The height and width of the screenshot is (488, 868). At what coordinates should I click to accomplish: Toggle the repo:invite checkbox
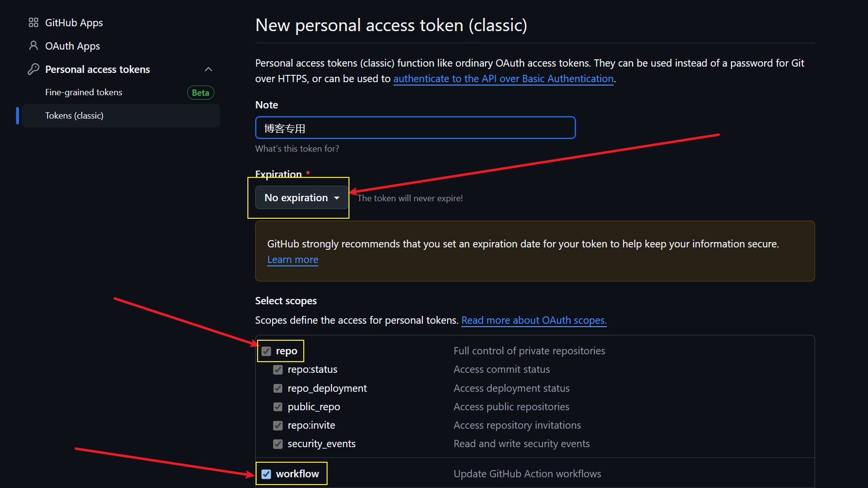tap(278, 425)
